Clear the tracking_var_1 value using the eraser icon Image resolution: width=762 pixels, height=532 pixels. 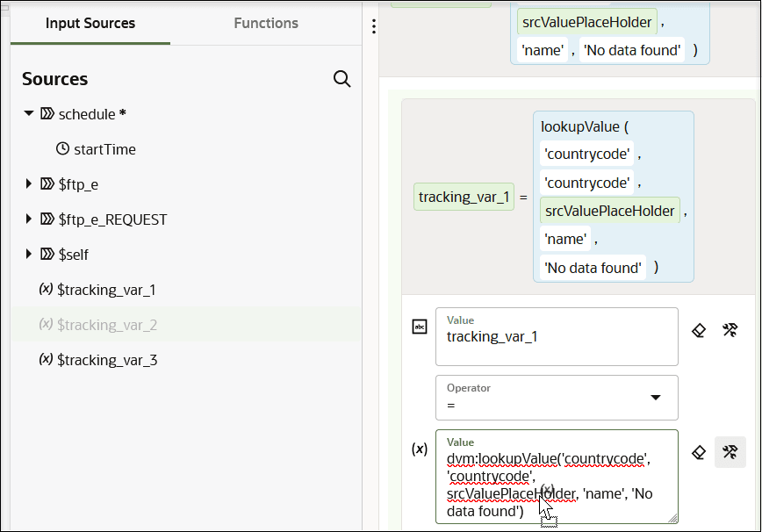point(699,329)
